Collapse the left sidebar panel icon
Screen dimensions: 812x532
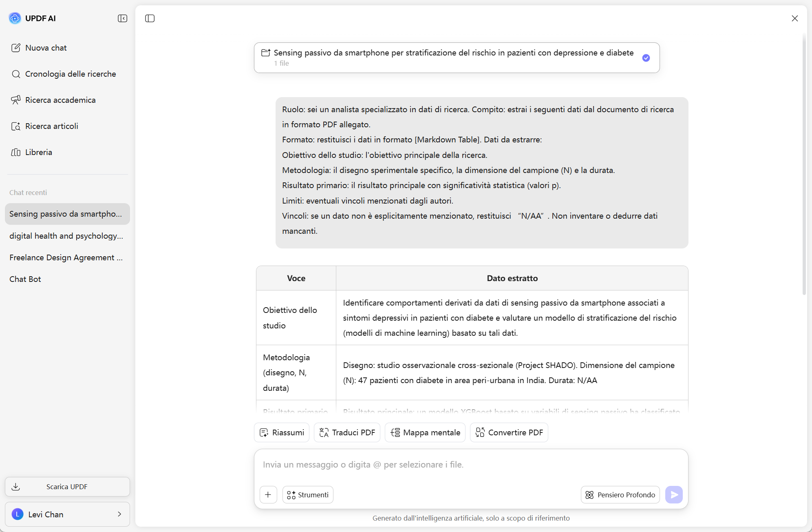tap(122, 18)
